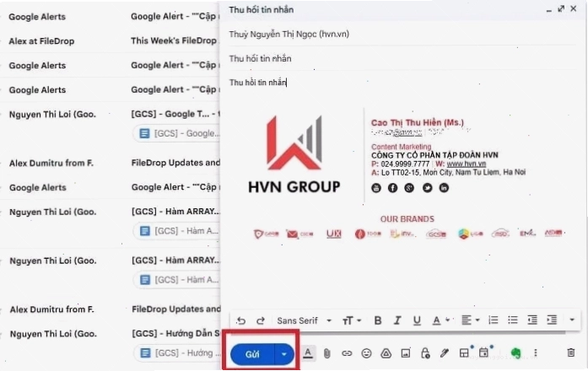Open This Week's FileDrop email subject
588x371 pixels.
click(174, 40)
